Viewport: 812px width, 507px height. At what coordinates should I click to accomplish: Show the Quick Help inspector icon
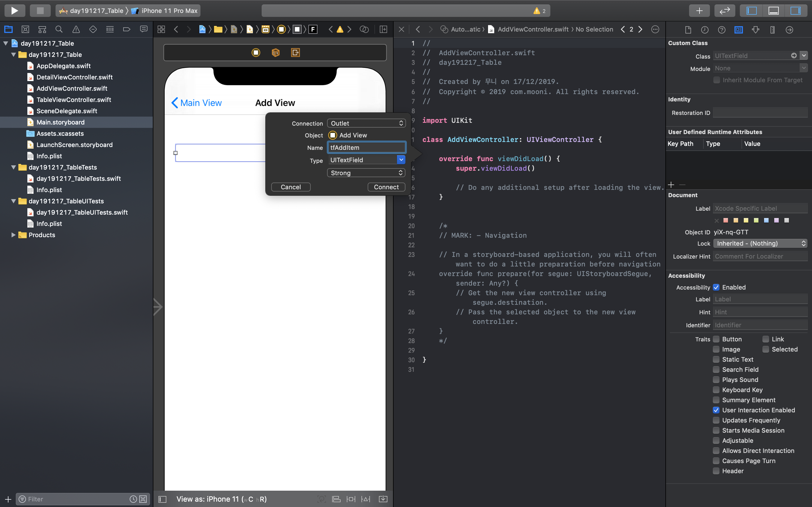coord(721,30)
